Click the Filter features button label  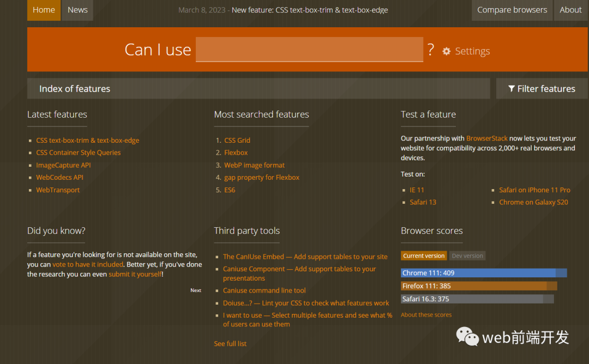546,89
